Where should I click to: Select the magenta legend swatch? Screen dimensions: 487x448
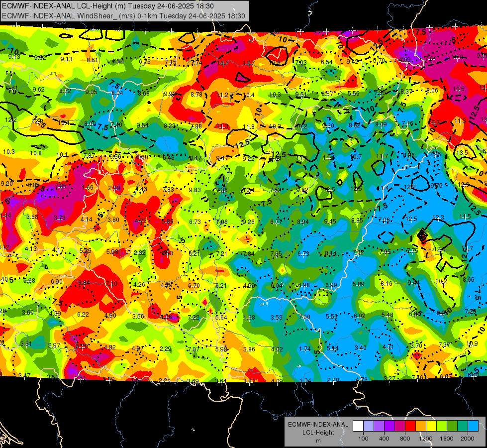click(400, 426)
